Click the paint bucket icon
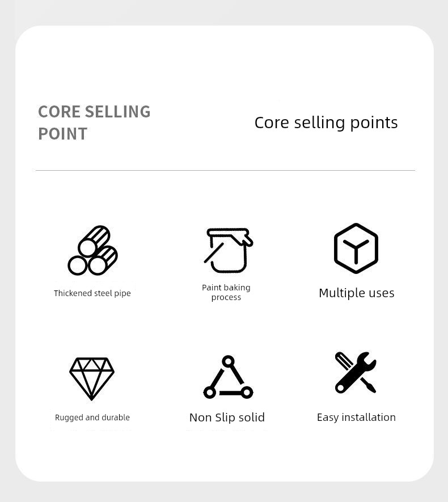448x502 pixels. [228, 250]
